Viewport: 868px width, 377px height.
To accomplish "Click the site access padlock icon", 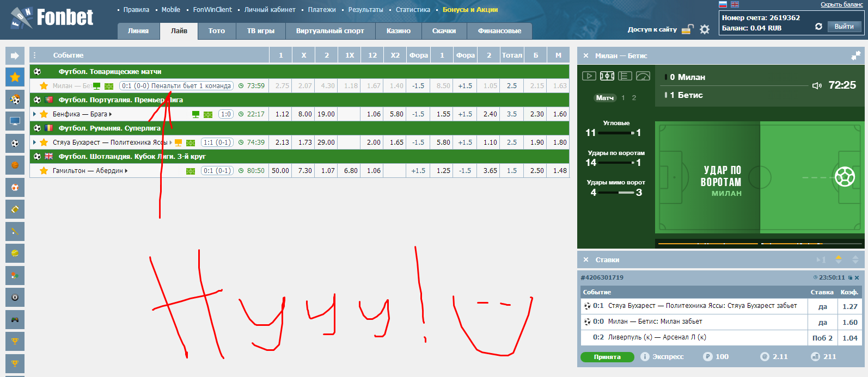I will pyautogui.click(x=688, y=29).
